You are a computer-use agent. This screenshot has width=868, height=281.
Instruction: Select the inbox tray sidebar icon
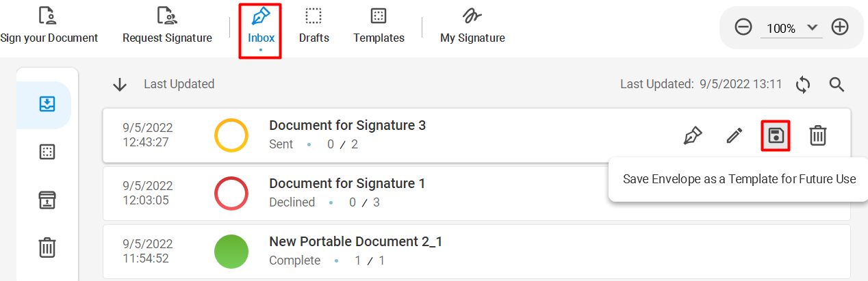click(47, 105)
